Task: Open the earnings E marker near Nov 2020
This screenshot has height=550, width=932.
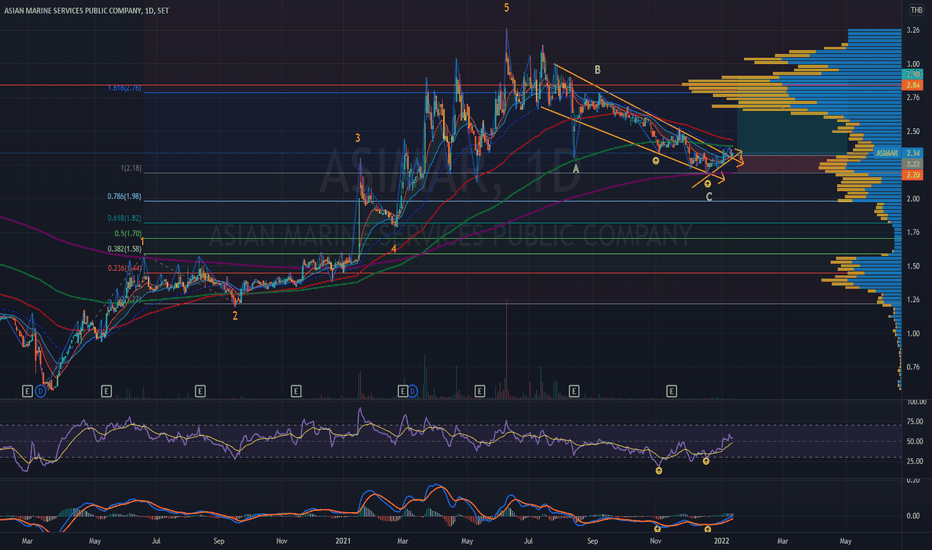Action: click(296, 391)
